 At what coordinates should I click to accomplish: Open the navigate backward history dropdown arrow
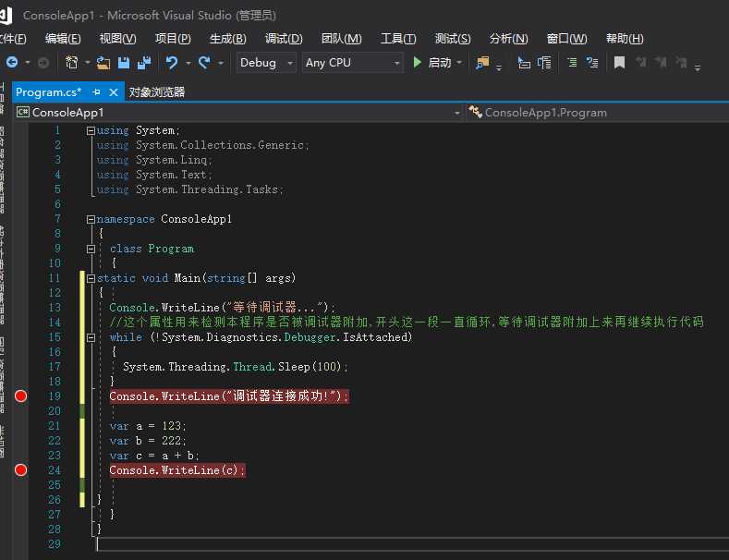click(28, 62)
